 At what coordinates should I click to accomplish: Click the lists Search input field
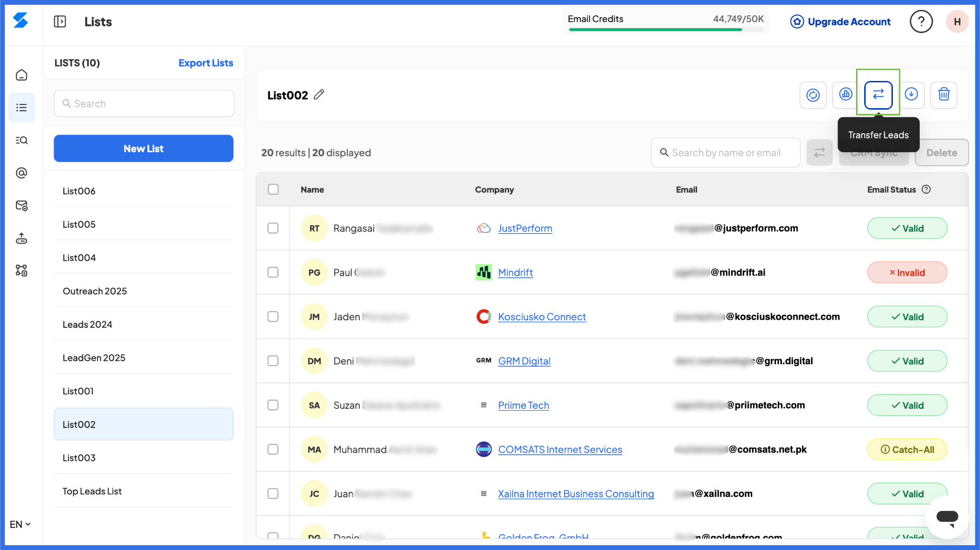point(144,103)
